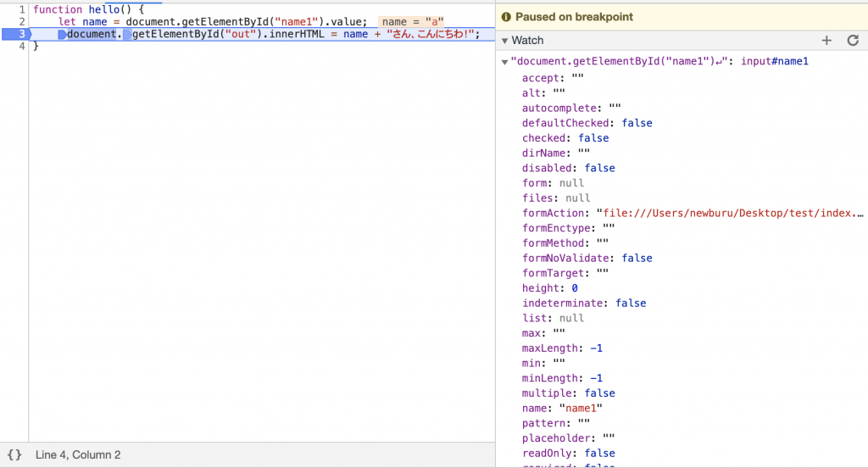Click 'Line 4, Column 2' status text
The height and width of the screenshot is (468, 868).
click(x=78, y=454)
